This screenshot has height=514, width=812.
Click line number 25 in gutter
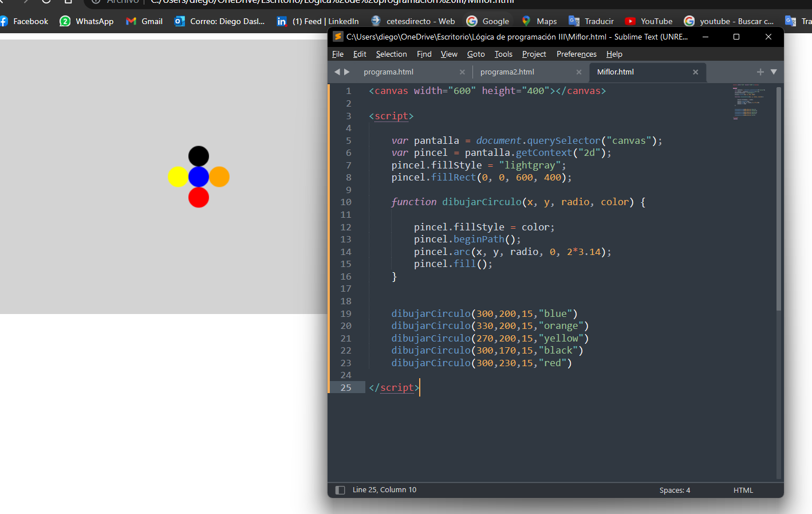coord(346,388)
